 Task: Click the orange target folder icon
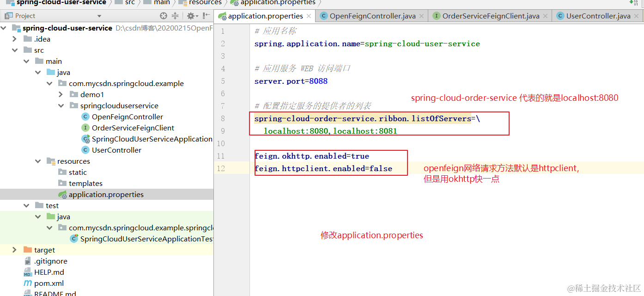pyautogui.click(x=27, y=250)
